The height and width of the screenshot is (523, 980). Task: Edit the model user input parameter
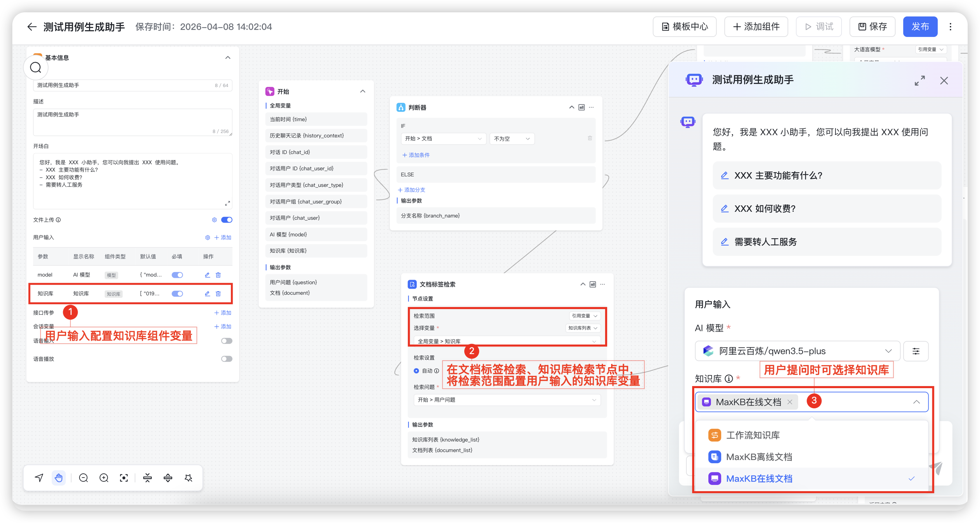click(x=207, y=275)
